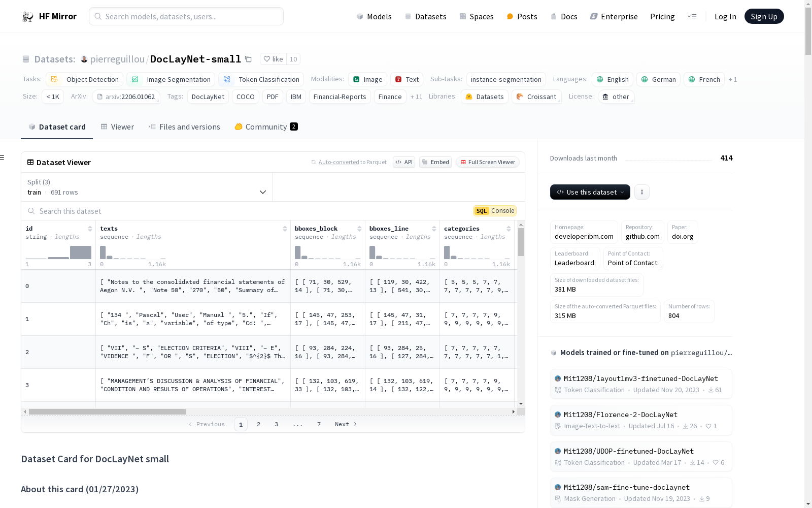Open the Mit1208/UDOP-finetuned-DocLayNet model
The image size is (812, 508).
[641, 456]
